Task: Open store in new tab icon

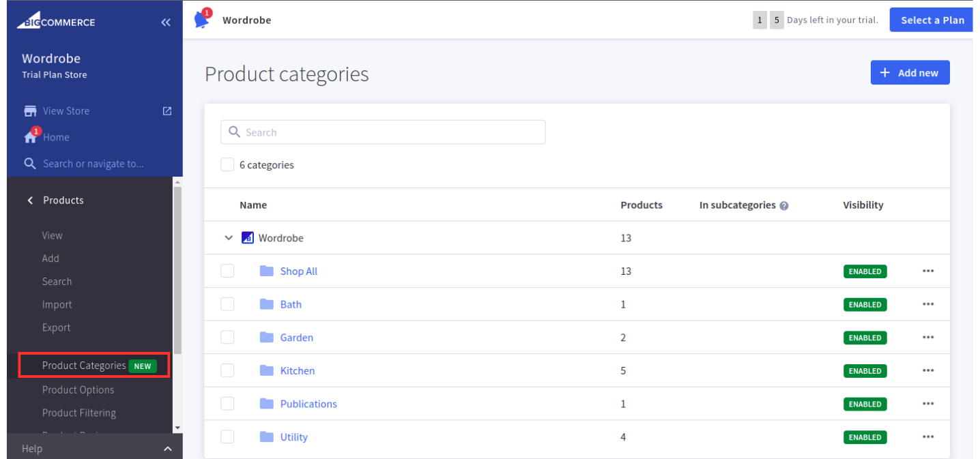Action: pyautogui.click(x=167, y=111)
